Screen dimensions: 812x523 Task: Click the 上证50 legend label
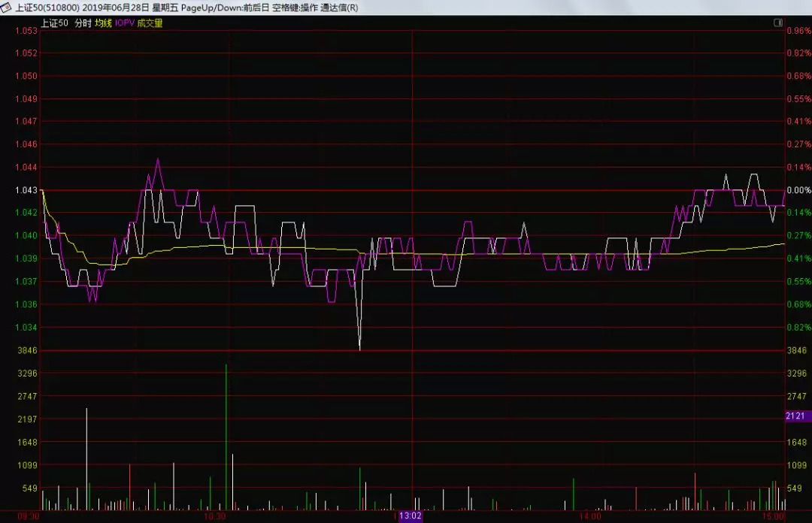click(x=54, y=23)
